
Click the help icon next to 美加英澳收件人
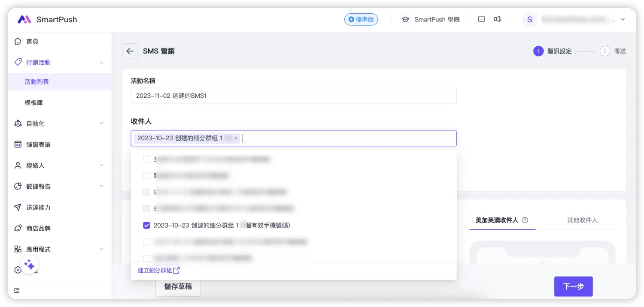pyautogui.click(x=525, y=220)
